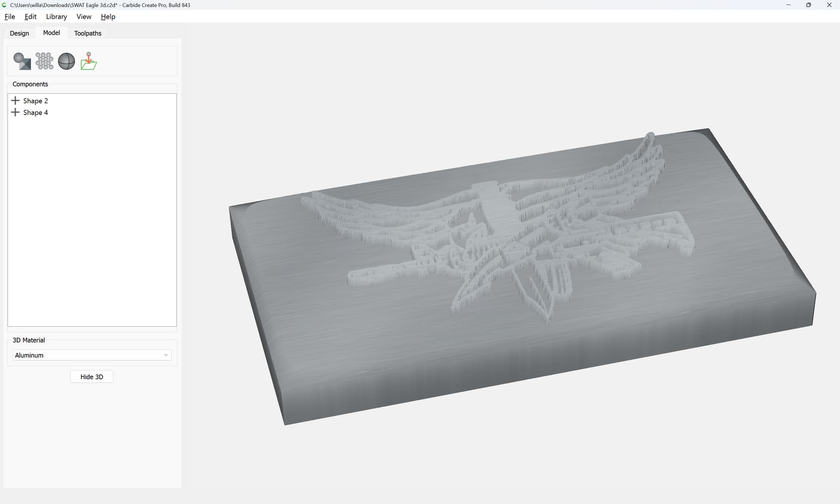Click the green folder Import component icon
This screenshot has width=840, height=504.
point(89,61)
